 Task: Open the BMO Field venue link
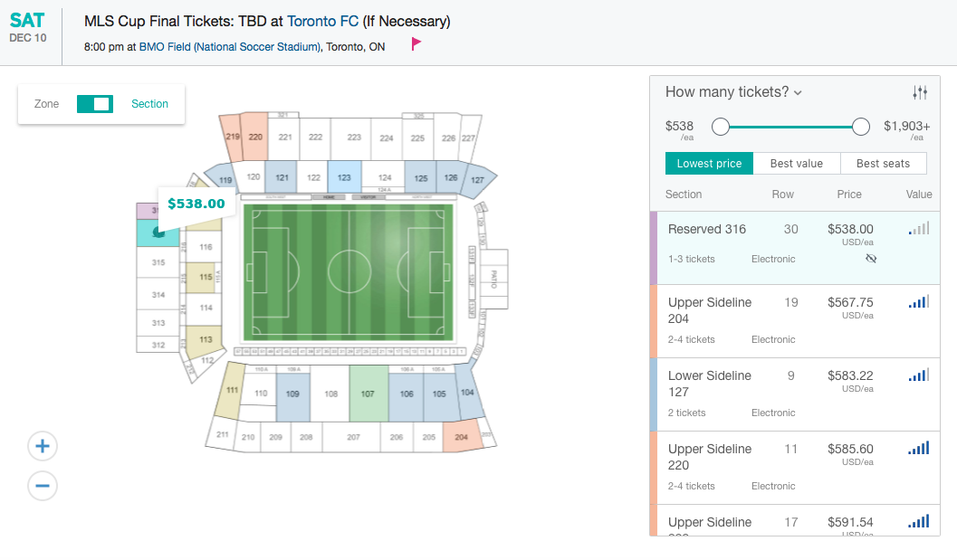point(230,47)
